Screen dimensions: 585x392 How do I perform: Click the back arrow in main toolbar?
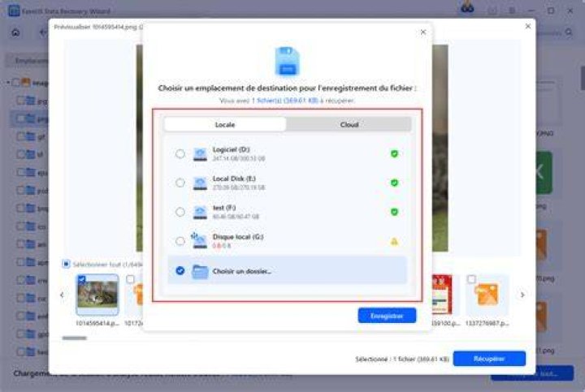(43, 32)
